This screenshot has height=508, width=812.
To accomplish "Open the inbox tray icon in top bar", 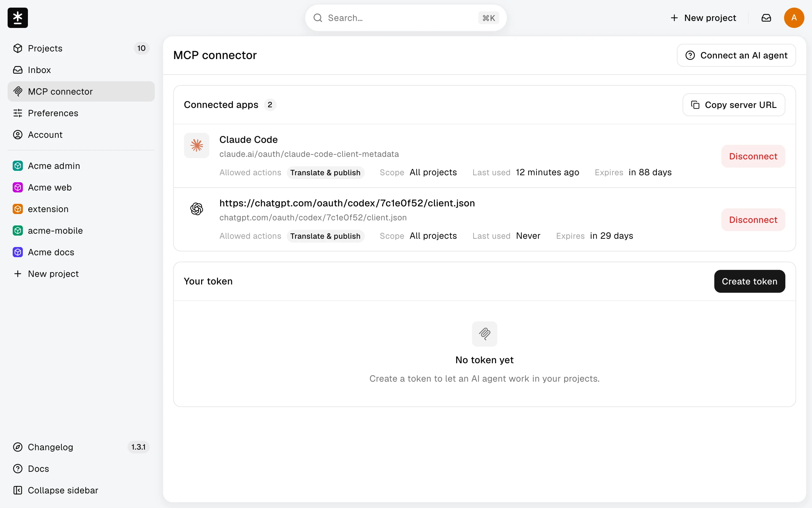I will pyautogui.click(x=766, y=18).
